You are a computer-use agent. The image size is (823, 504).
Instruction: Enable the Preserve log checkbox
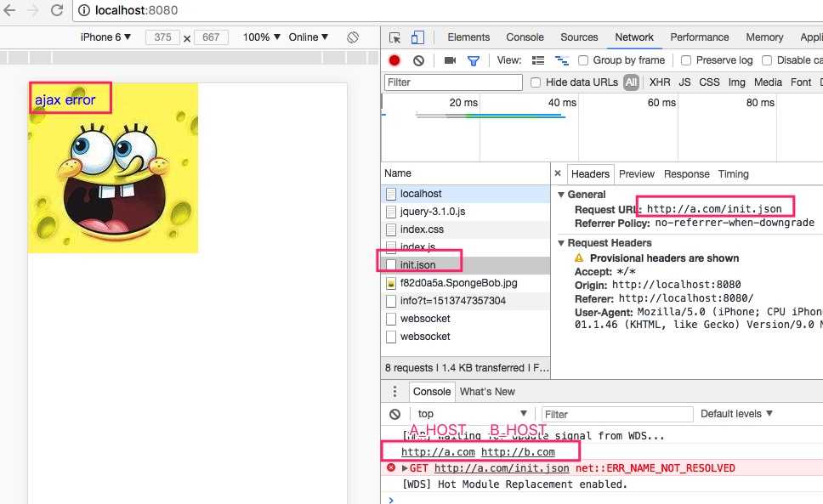(686, 60)
